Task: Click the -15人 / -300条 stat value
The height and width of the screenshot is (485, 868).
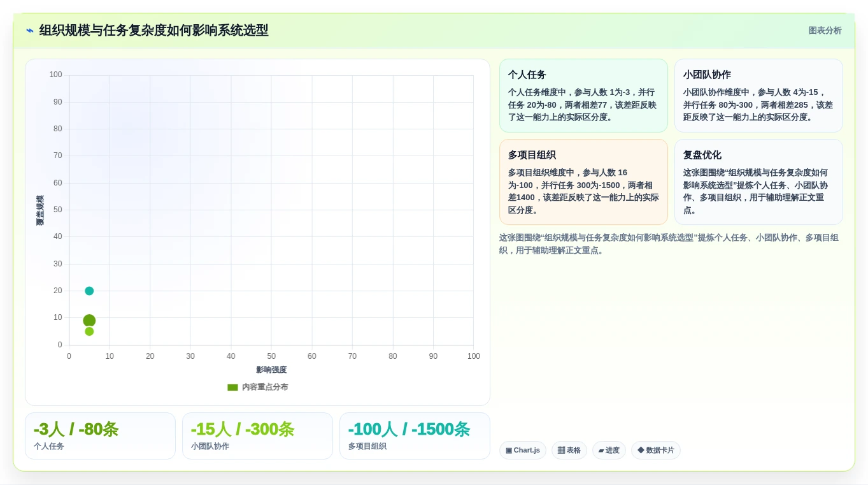Action: click(243, 430)
